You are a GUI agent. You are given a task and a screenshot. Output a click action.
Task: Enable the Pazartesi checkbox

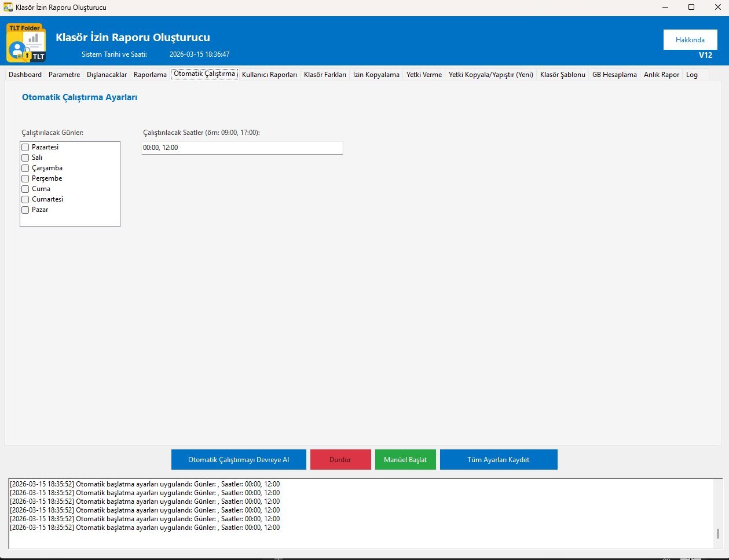pos(25,148)
